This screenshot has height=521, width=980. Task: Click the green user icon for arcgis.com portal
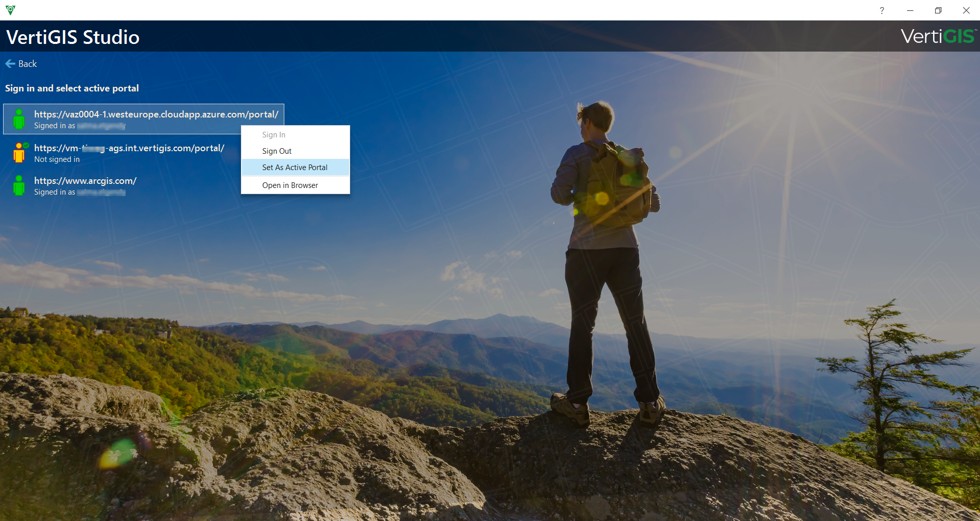point(19,185)
